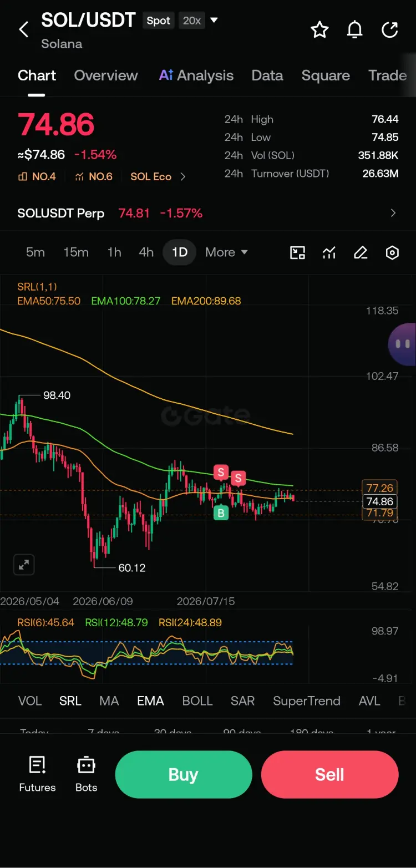Add SOL/USDT to favorites star
The image size is (416, 868).
(319, 29)
